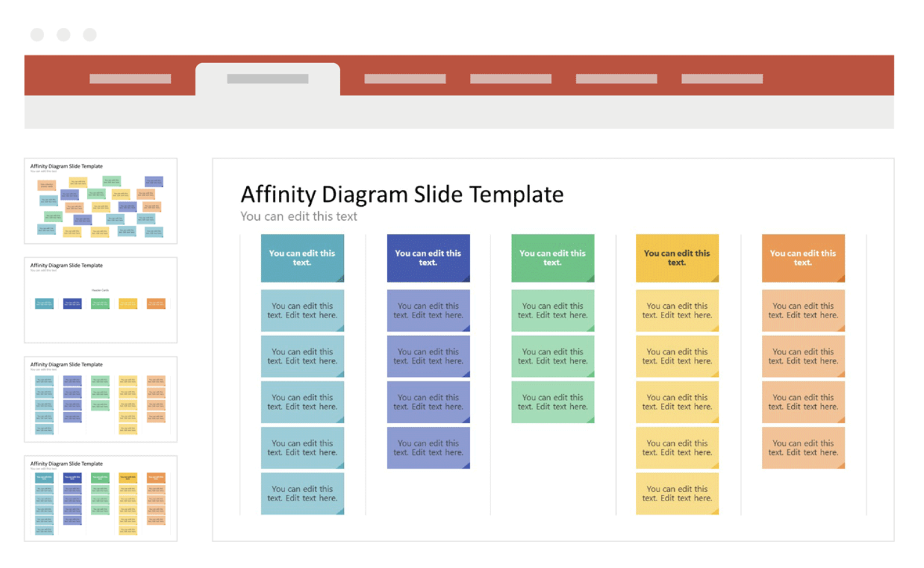
Task: Open the third ribbon tab placeholder
Action: [x=405, y=79]
